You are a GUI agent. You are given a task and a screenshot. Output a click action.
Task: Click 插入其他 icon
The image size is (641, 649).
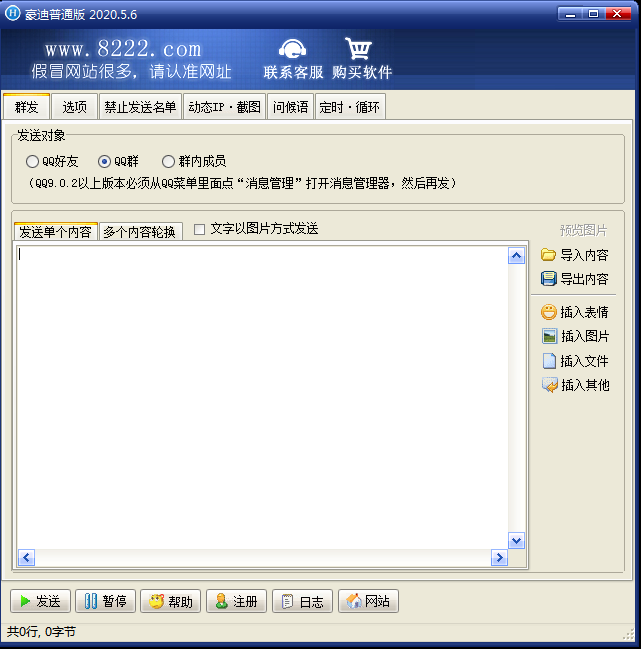click(550, 385)
